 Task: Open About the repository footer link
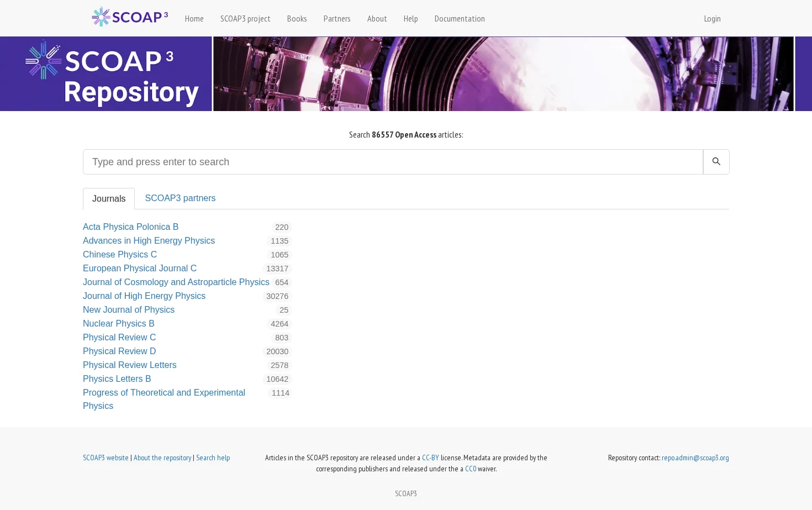pyautogui.click(x=162, y=458)
